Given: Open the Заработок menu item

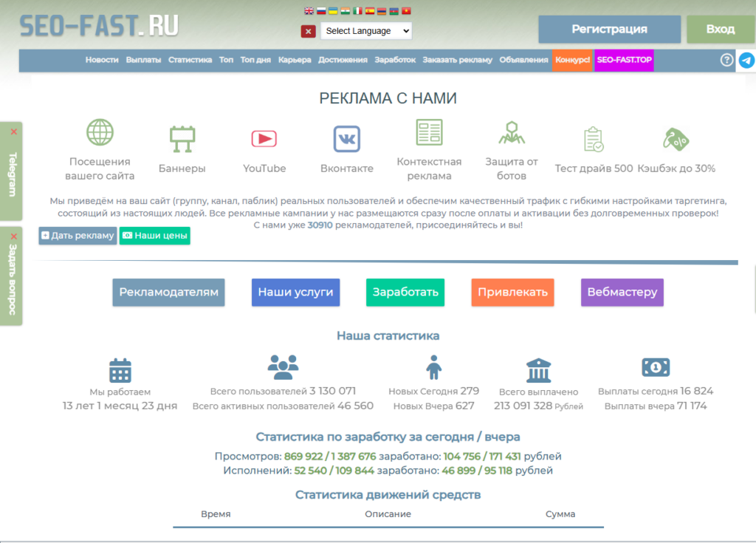Looking at the screenshot, I should 395,60.
